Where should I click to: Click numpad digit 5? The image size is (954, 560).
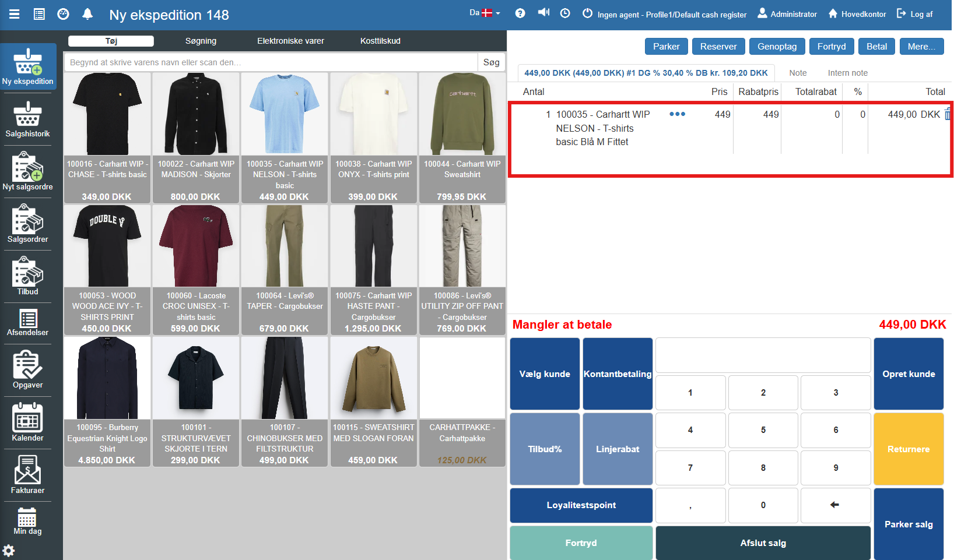763,430
